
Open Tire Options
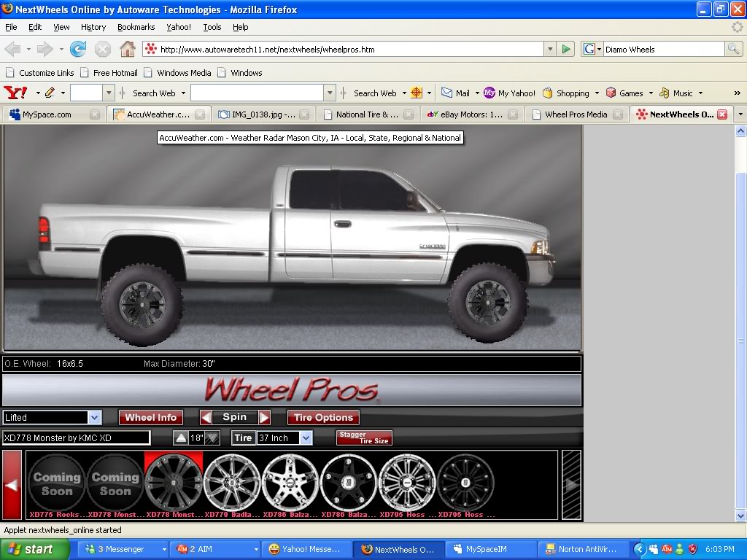coord(322,417)
